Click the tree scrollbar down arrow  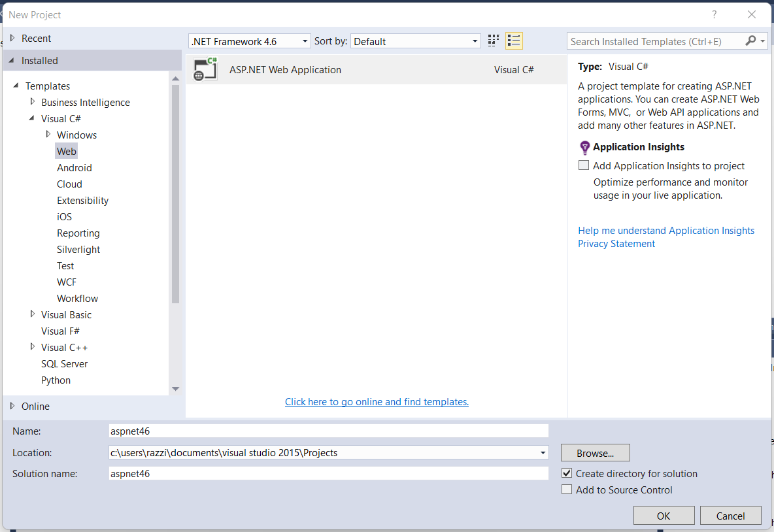(175, 389)
